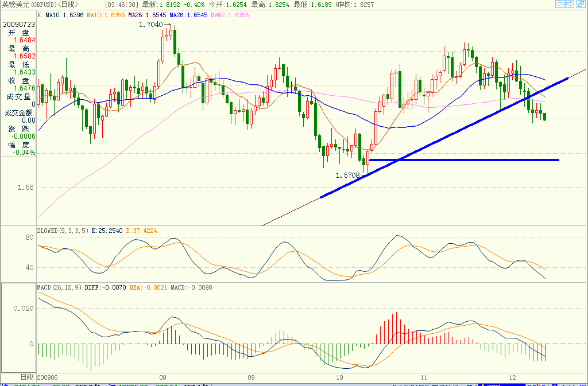Click the purple MA26:1.6545 indicator label
Viewport: 588px width, 386px height.
pyautogui.click(x=147, y=15)
